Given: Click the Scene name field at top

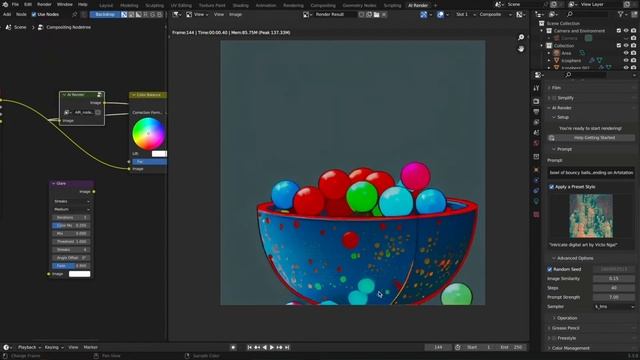Looking at the screenshot, I should pos(524,4).
